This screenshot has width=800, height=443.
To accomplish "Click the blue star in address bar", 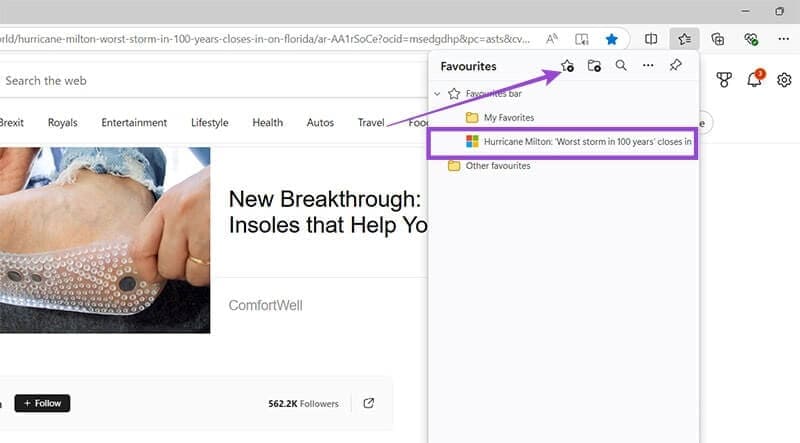I will point(611,39).
